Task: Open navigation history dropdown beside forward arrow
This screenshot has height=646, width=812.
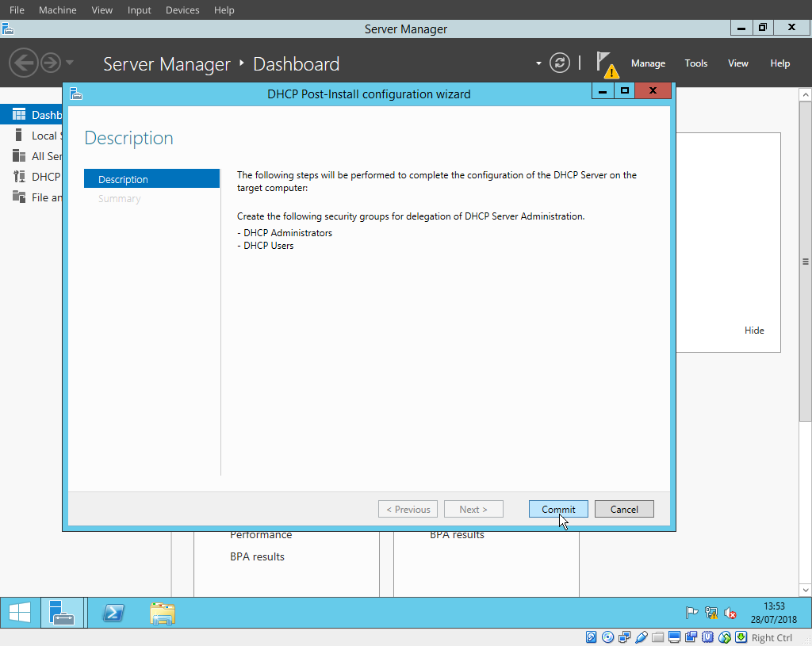Action: (x=70, y=63)
